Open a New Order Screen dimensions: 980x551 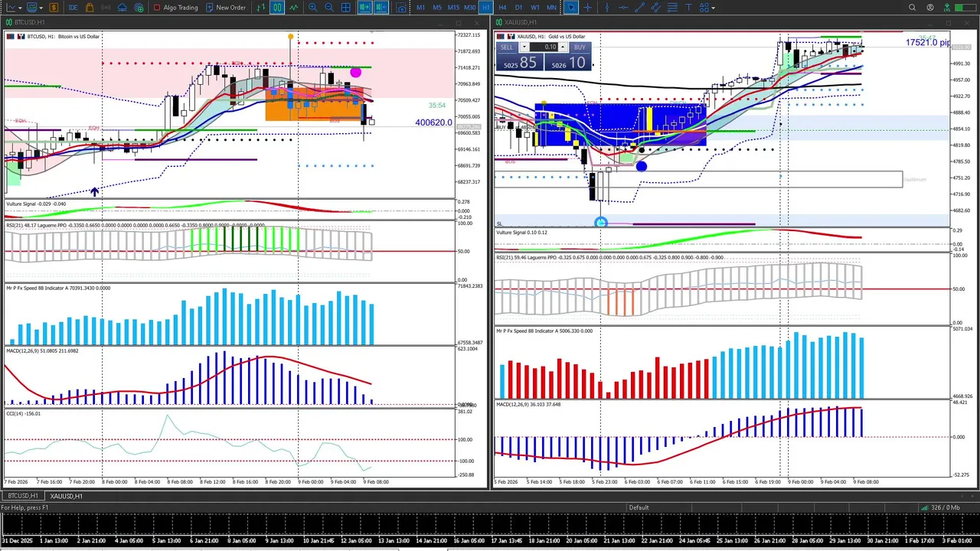point(224,8)
